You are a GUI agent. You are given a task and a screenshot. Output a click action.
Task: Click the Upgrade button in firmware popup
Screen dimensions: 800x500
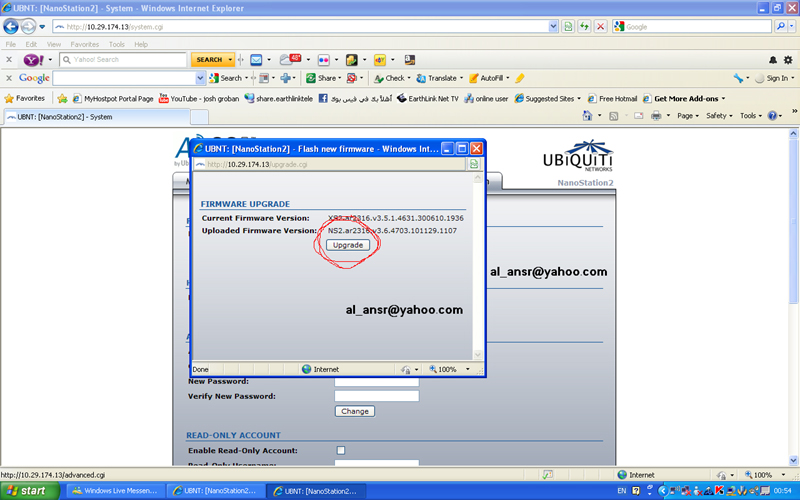[348, 245]
